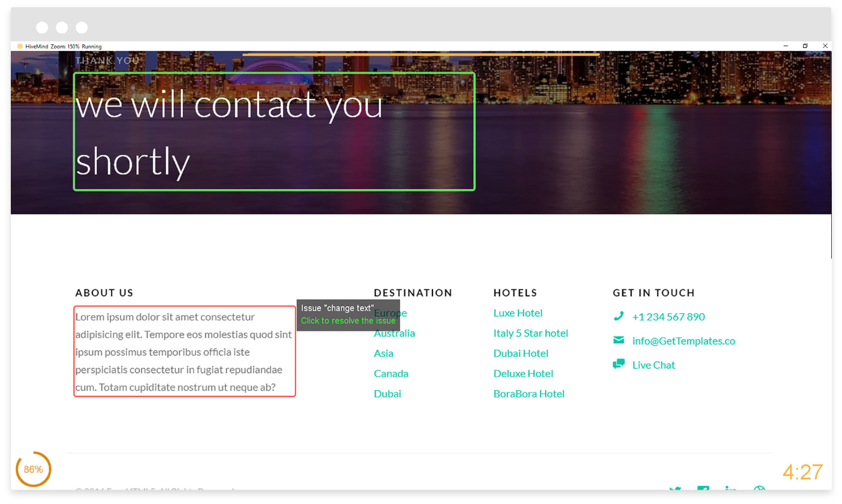Viewport: 842px width, 504px height.
Task: Click the green-outlined "we will contact you shortly" heading
Action: (274, 132)
